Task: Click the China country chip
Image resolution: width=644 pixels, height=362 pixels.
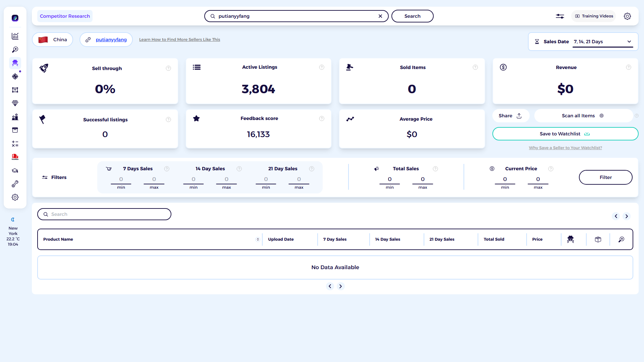Action: tap(53, 40)
